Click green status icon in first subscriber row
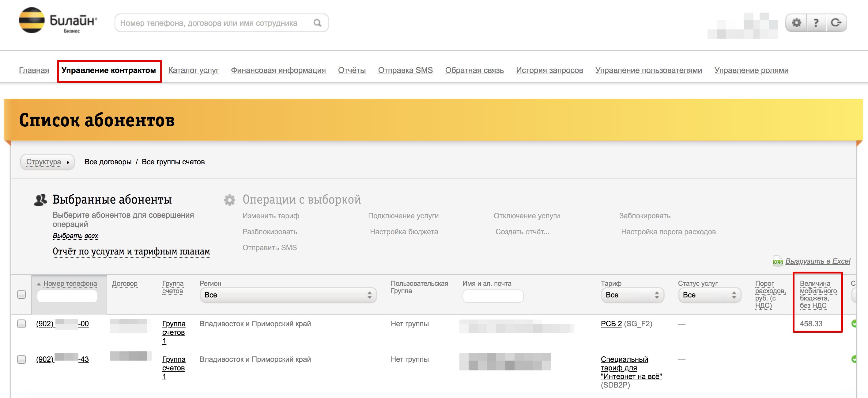Viewport: 868px width, 398px height. [x=854, y=323]
